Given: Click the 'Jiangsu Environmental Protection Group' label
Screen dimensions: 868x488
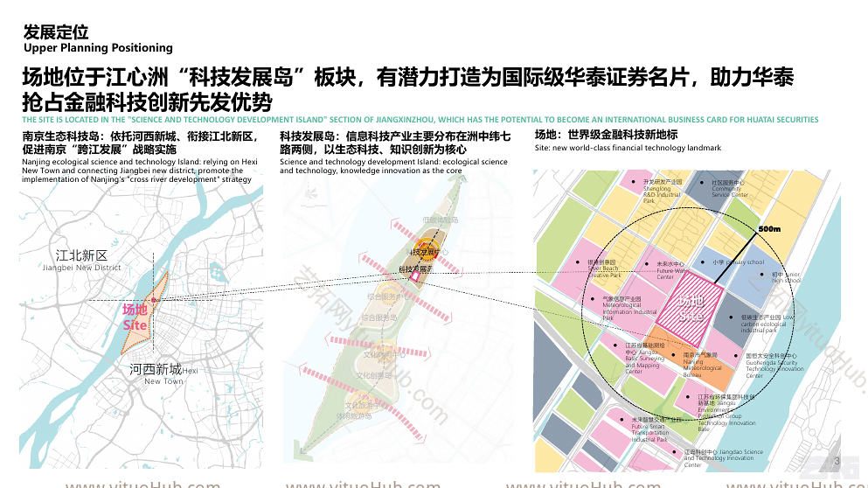Looking at the screenshot, I should click(x=726, y=413).
